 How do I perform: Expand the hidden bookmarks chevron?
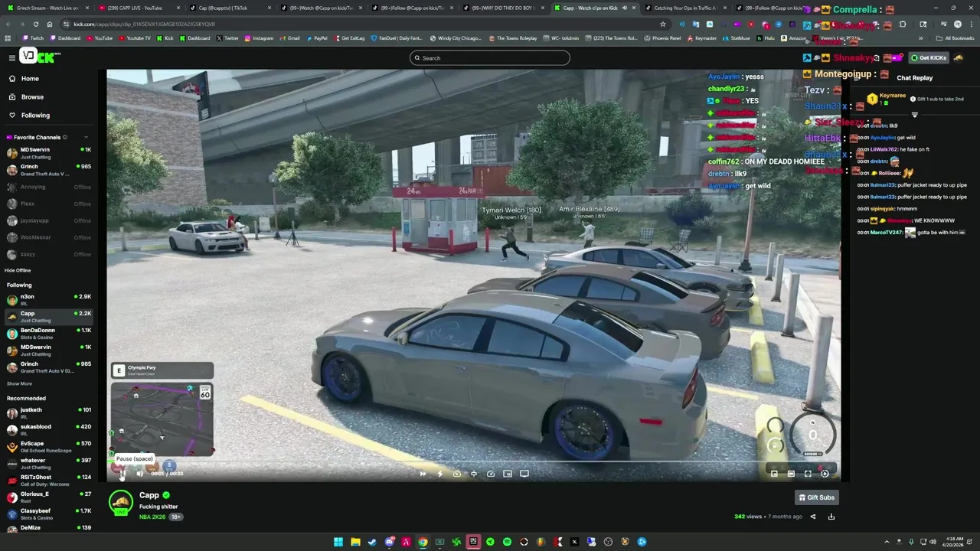click(920, 38)
